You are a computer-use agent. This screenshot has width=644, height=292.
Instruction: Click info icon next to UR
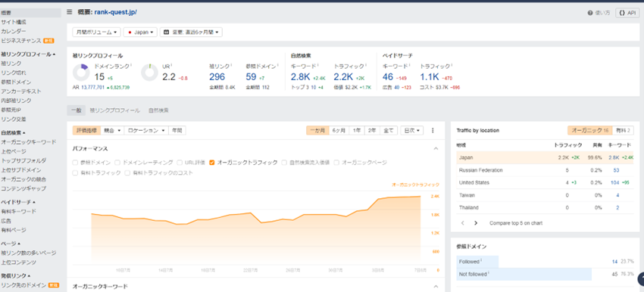(171, 64)
